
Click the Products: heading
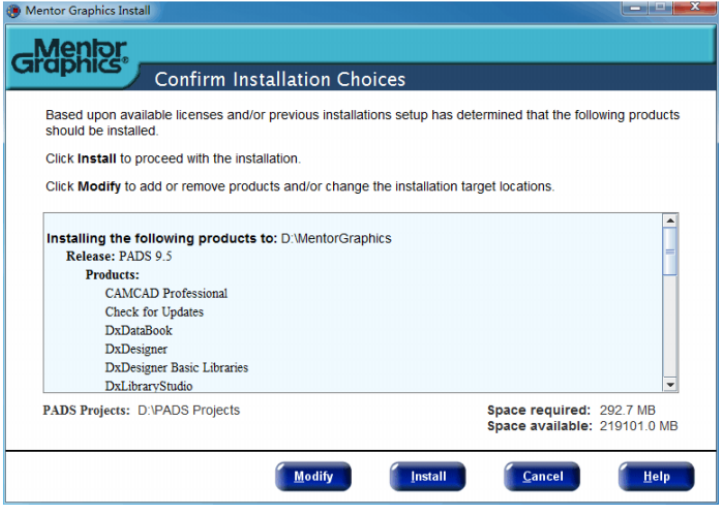(x=112, y=275)
